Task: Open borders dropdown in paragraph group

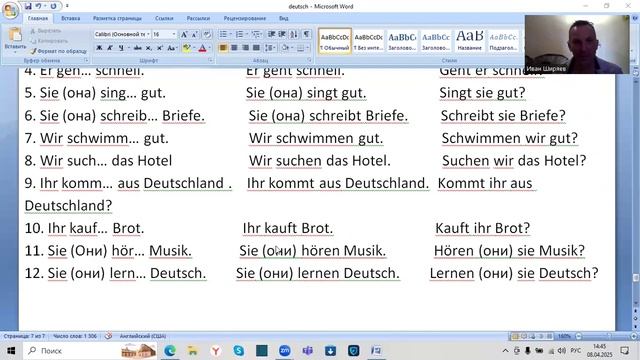Action: (x=307, y=48)
